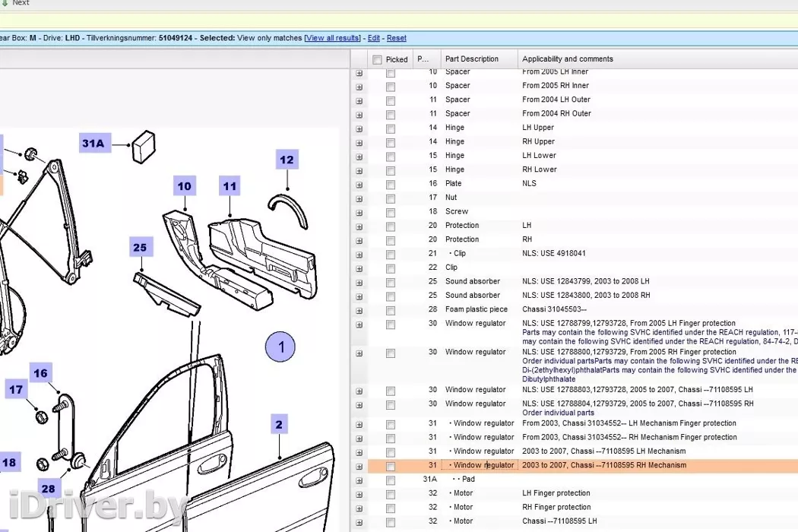Check the Nut row checkbox

click(x=391, y=198)
